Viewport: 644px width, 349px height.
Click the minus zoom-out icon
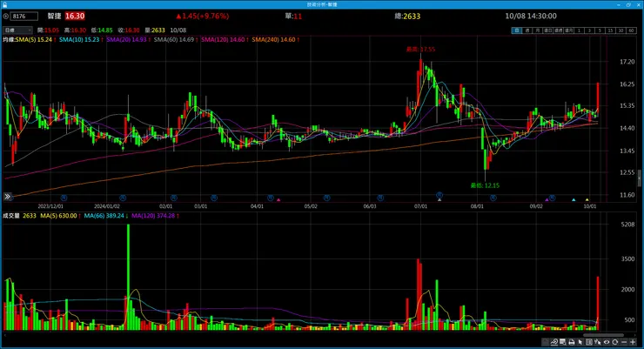624,342
